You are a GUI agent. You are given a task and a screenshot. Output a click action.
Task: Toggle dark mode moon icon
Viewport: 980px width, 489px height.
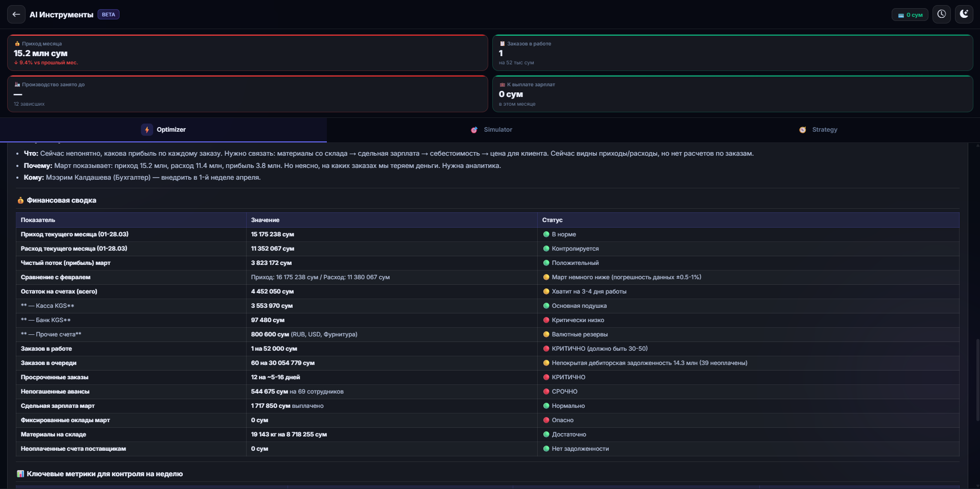click(x=964, y=14)
